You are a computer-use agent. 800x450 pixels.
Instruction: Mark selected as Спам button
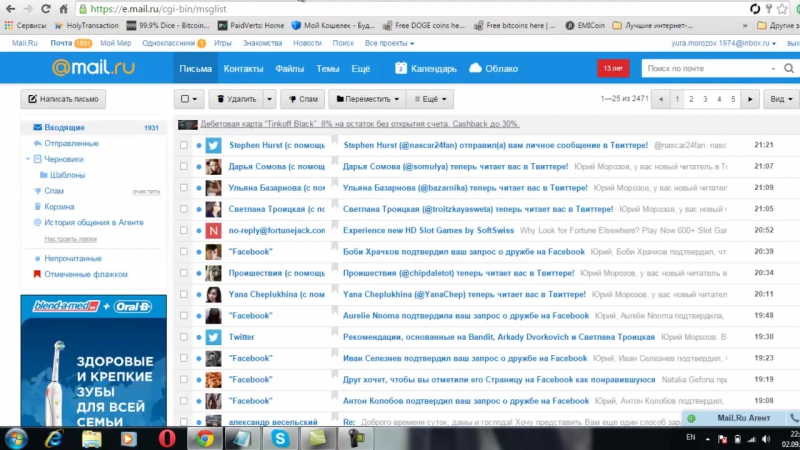pos(303,99)
